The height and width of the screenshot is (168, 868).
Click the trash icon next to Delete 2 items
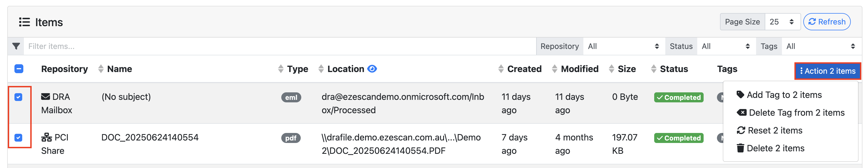742,148
